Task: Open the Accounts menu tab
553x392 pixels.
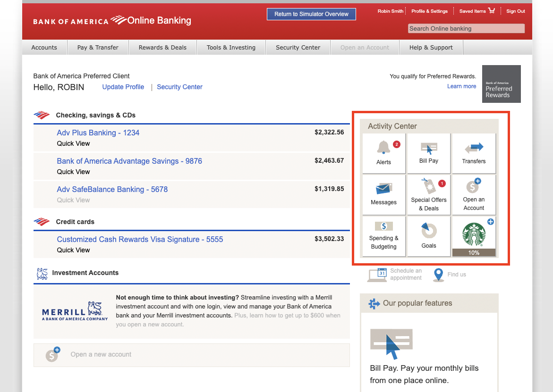Action: click(44, 48)
